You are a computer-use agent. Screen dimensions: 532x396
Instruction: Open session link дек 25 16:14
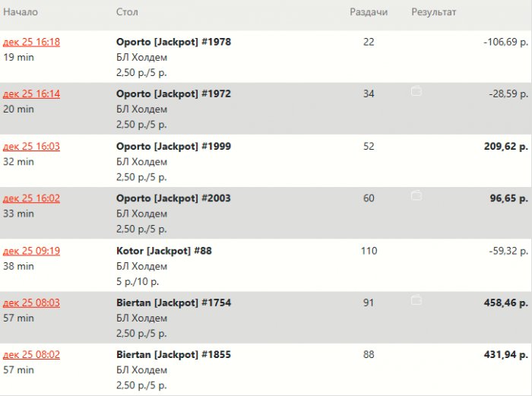32,93
